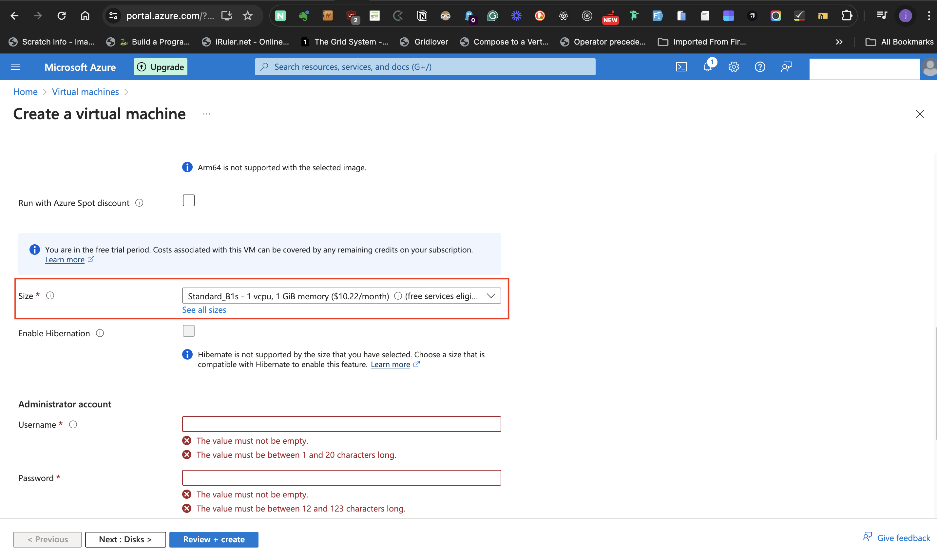Click the header feedback icon
This screenshot has width=937, height=560.
pyautogui.click(x=786, y=67)
